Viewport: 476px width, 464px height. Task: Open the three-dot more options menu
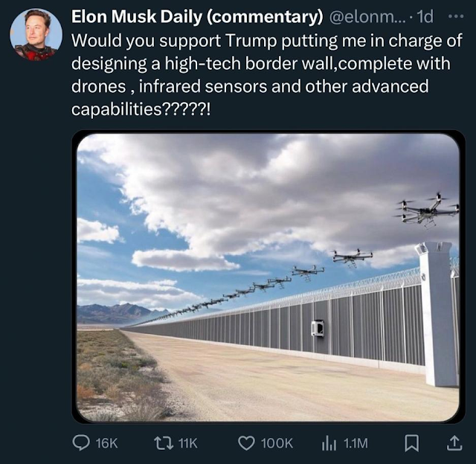(x=456, y=16)
